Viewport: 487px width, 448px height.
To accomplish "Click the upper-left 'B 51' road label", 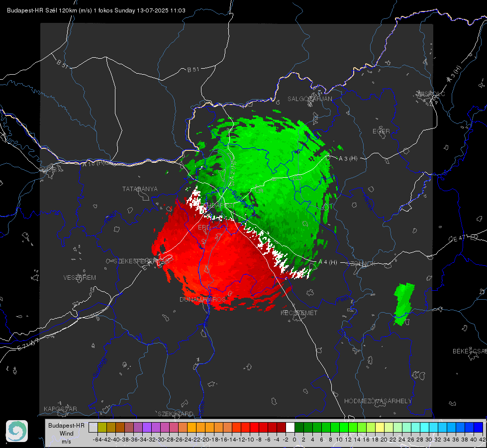I will click(x=62, y=63).
